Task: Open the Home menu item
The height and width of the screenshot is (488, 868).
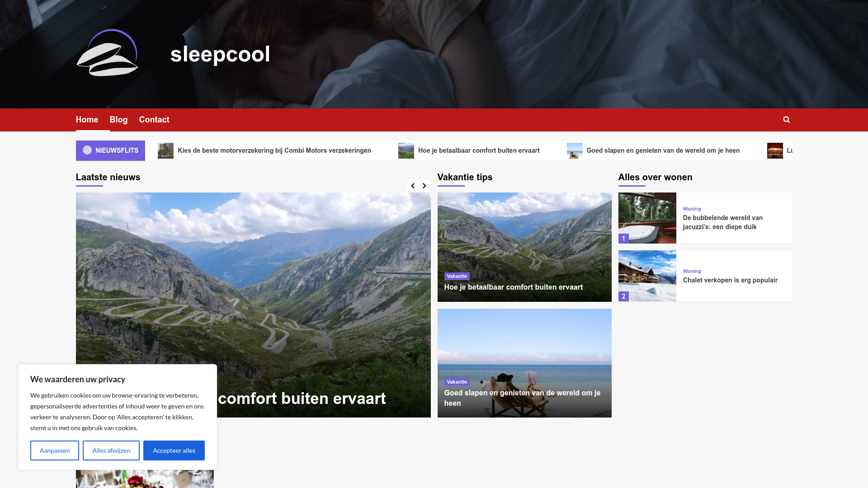Action: (x=87, y=120)
